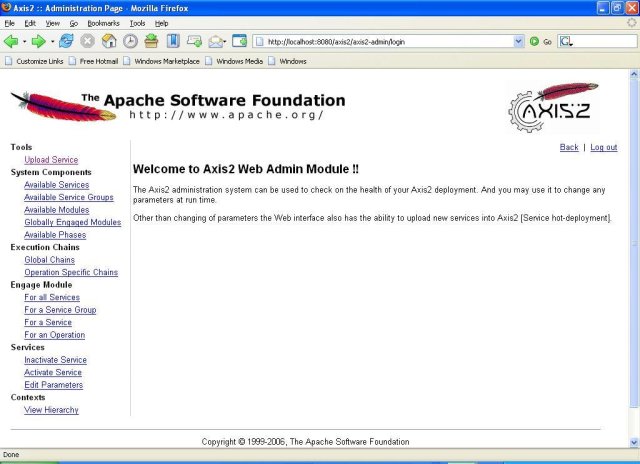640x464 pixels.
Task: Click the For a Service link
Action: [48, 322]
